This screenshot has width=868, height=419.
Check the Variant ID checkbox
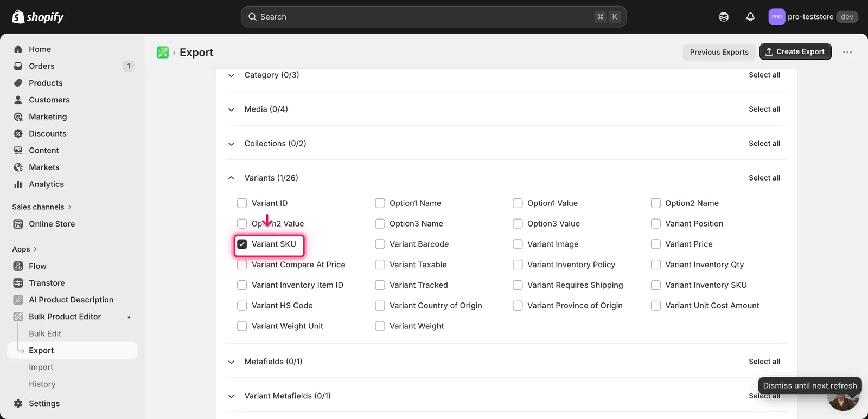(242, 203)
